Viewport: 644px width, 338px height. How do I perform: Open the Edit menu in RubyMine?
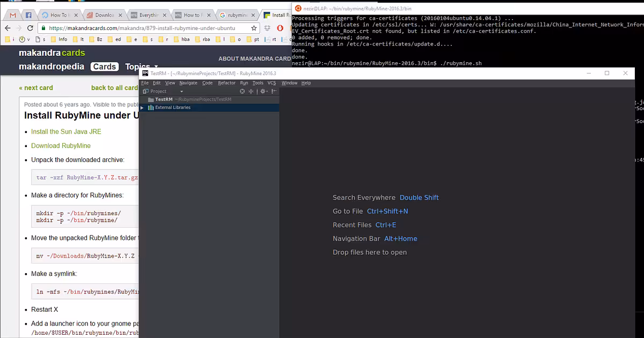[x=157, y=83]
